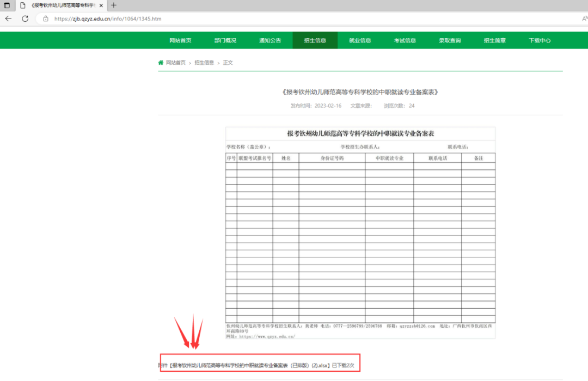Screen dimensions: 588x381
Task: Open the 下载中心 menu item
Action: pos(540,40)
